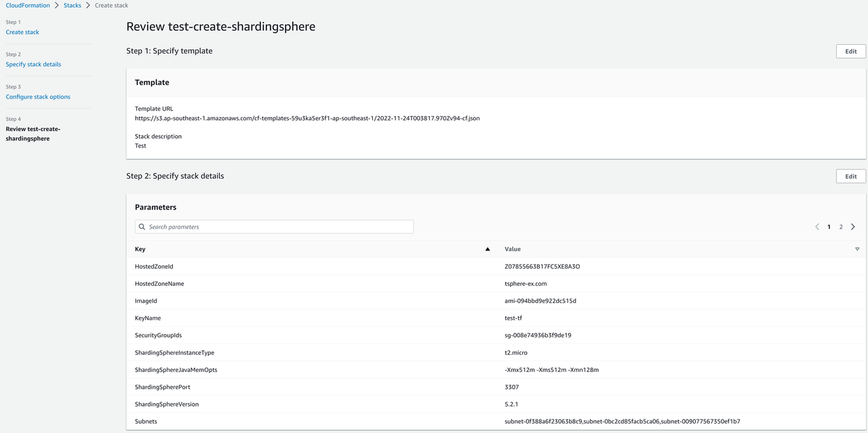Jump to Configure stack options step
The width and height of the screenshot is (868, 433).
pos(38,97)
